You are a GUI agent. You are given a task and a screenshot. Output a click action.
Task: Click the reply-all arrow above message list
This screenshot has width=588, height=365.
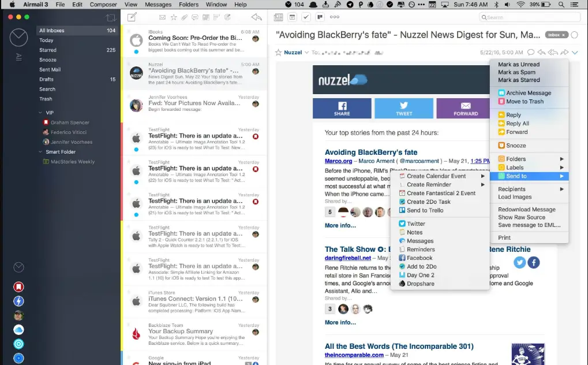click(x=257, y=17)
